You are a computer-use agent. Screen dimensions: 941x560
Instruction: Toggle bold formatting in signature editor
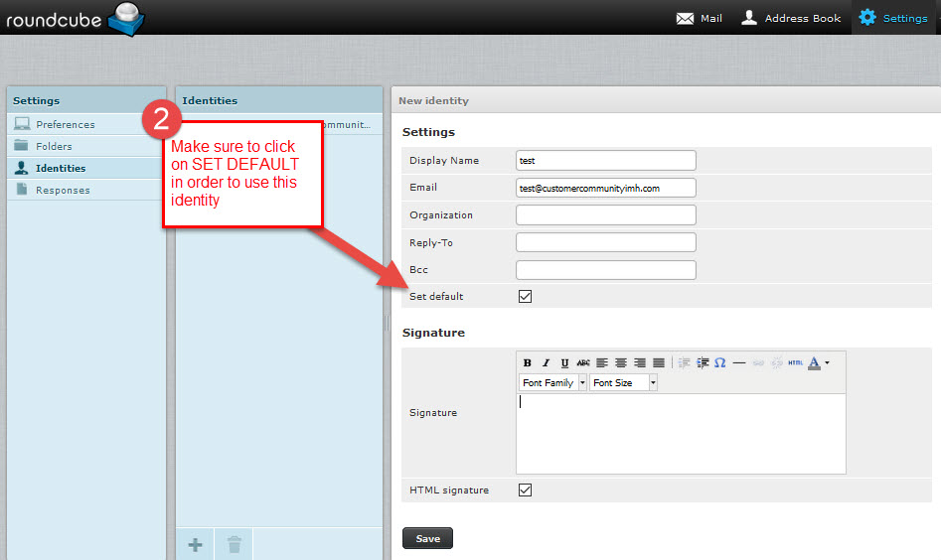528,363
